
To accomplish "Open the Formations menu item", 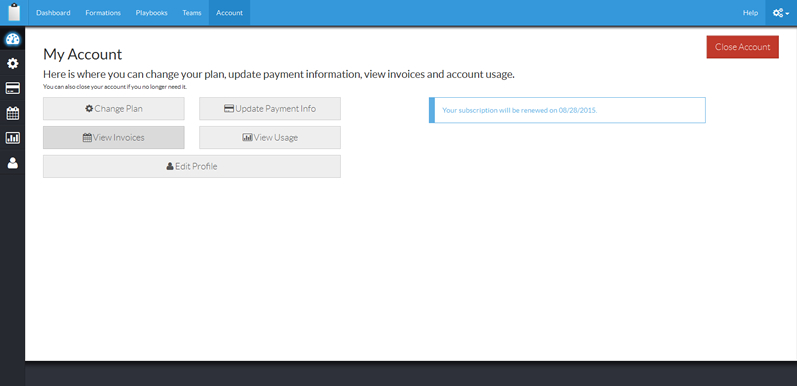I will tap(103, 13).
